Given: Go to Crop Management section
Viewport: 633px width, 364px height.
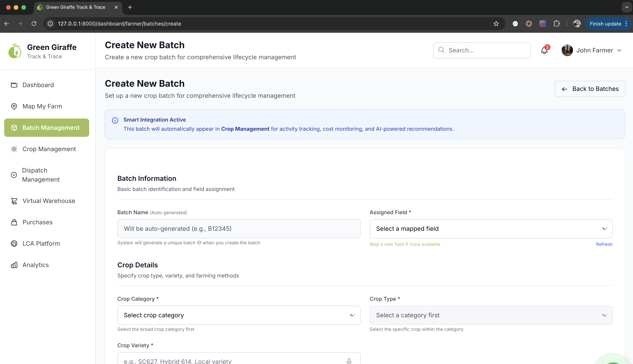Looking at the screenshot, I should click(47, 149).
